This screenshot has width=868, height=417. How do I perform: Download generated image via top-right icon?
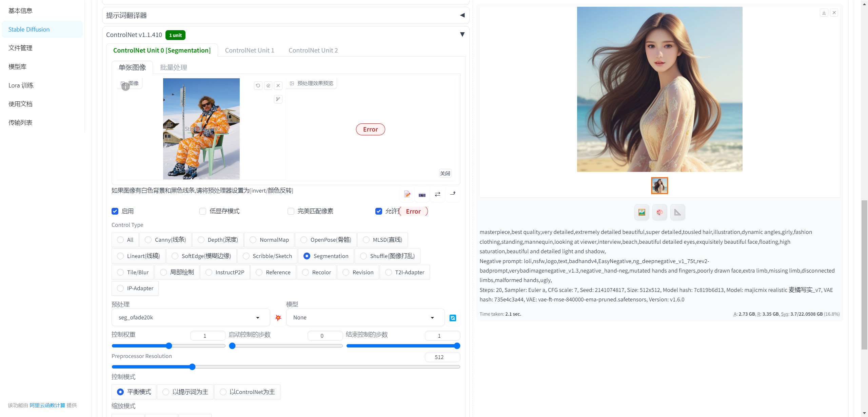pos(824,13)
